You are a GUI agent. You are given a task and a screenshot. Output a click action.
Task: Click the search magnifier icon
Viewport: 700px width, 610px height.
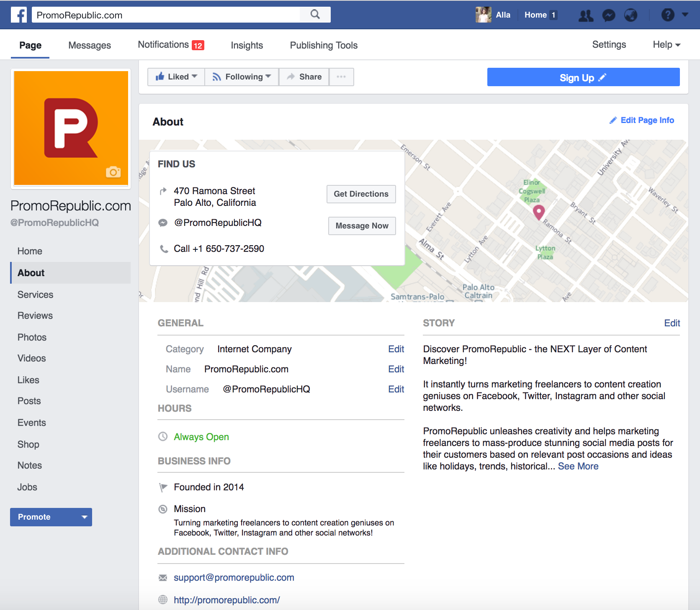pyautogui.click(x=315, y=15)
